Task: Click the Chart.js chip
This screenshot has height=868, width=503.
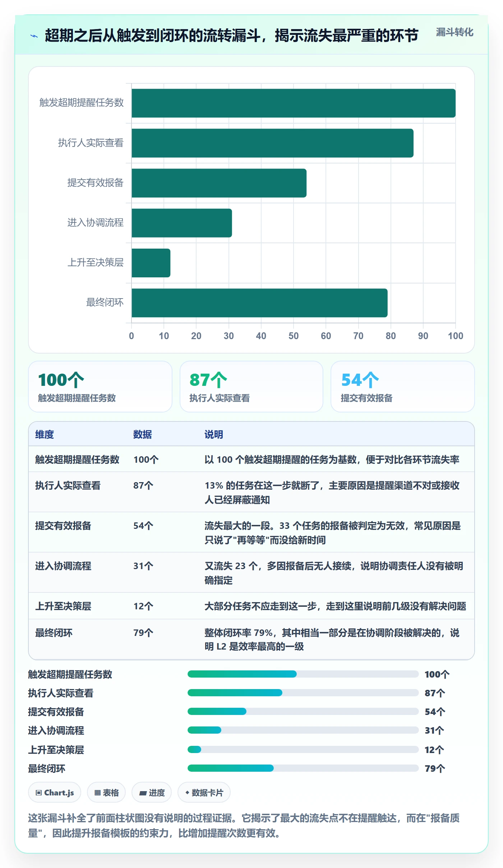Action: (x=55, y=792)
